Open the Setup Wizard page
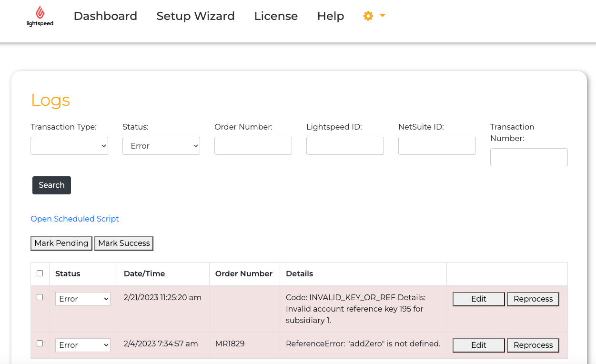 (x=195, y=16)
